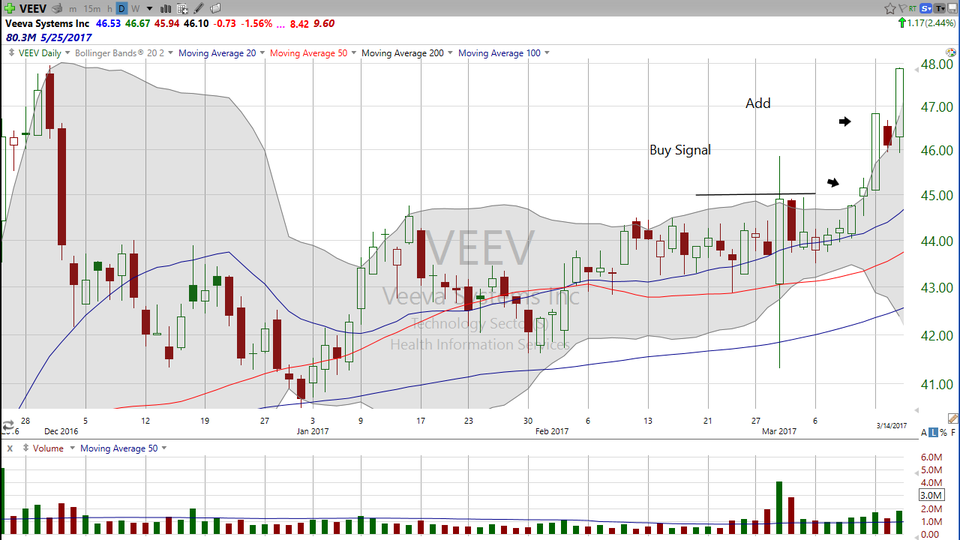Toggle the flag icon for VEEV
This screenshot has height=540, width=960.
[902, 8]
